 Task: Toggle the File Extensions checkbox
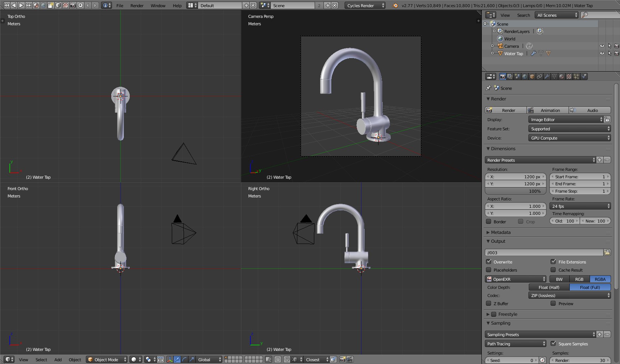[553, 262]
